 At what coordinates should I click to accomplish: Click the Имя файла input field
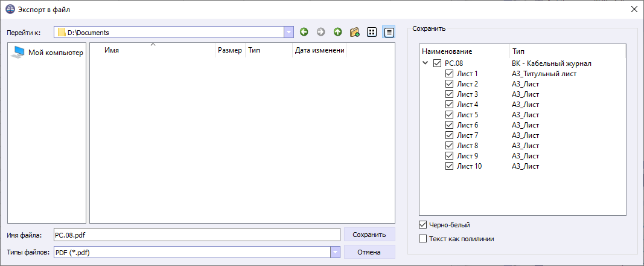[197, 235]
